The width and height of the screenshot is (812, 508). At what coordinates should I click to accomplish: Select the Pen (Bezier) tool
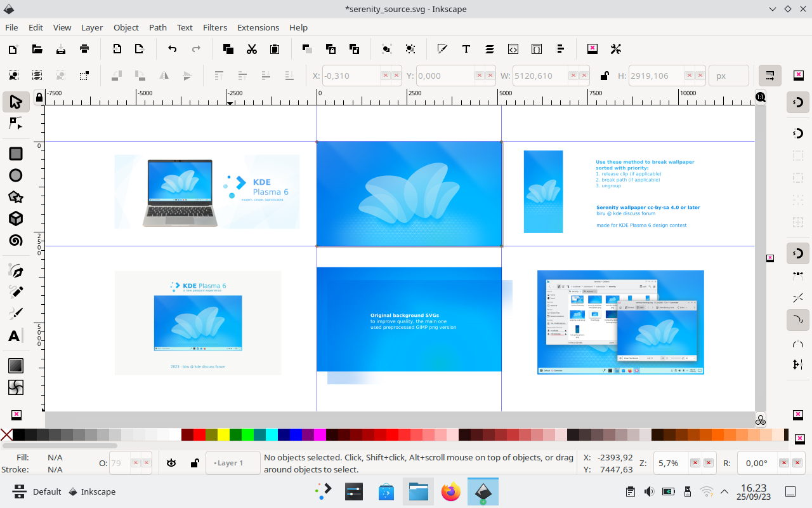(x=16, y=271)
